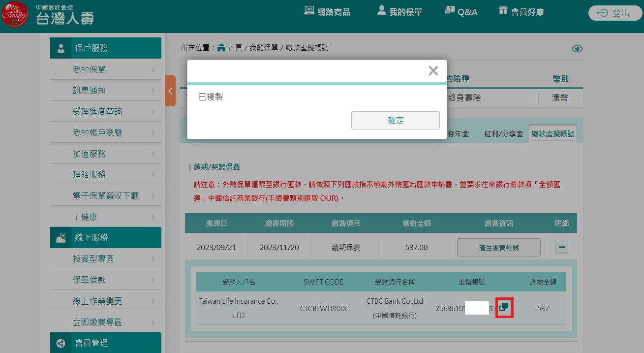Click the 會員好康 gift icon
Screen dimensions: 644x353
(x=503, y=10)
